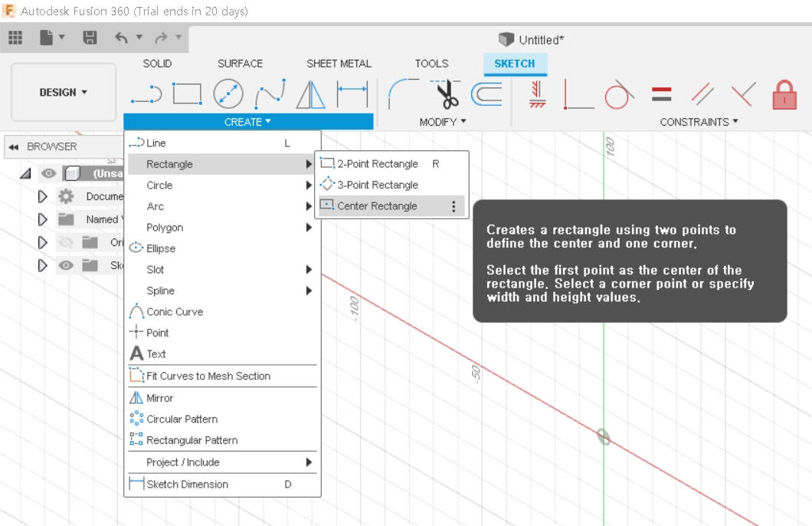
Task: Open the CONSTRAINTS panel dropdown
Action: pos(699,122)
